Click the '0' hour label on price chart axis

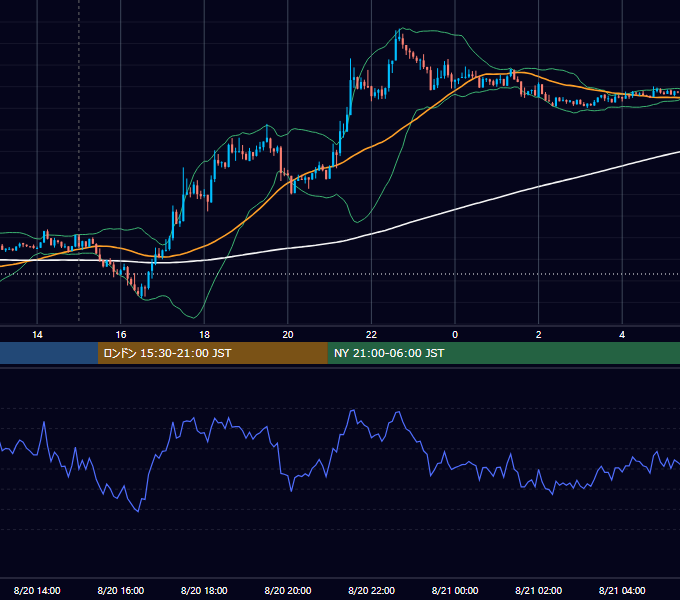455,335
